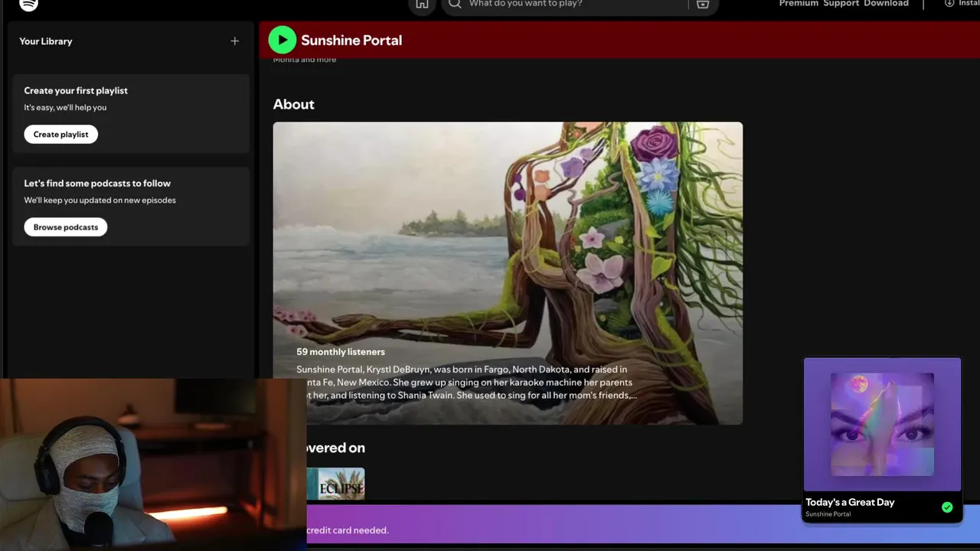
Task: Click the green check on Today's a Great Day
Action: 947,507
